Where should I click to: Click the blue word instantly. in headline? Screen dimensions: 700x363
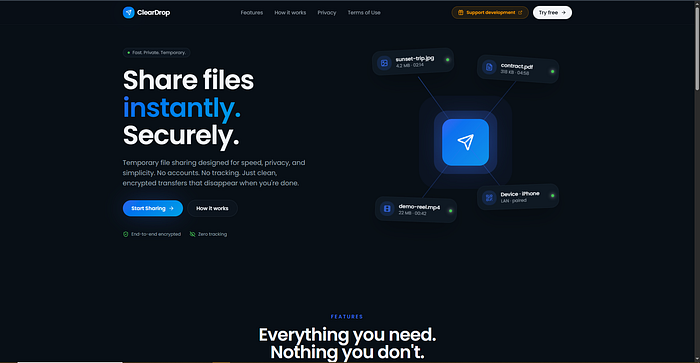[x=182, y=108]
